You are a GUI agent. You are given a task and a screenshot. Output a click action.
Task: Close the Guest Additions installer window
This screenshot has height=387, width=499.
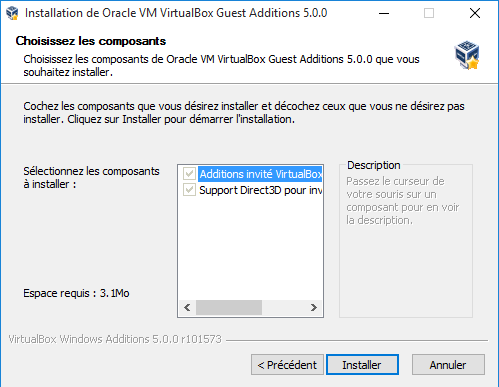pos(475,13)
